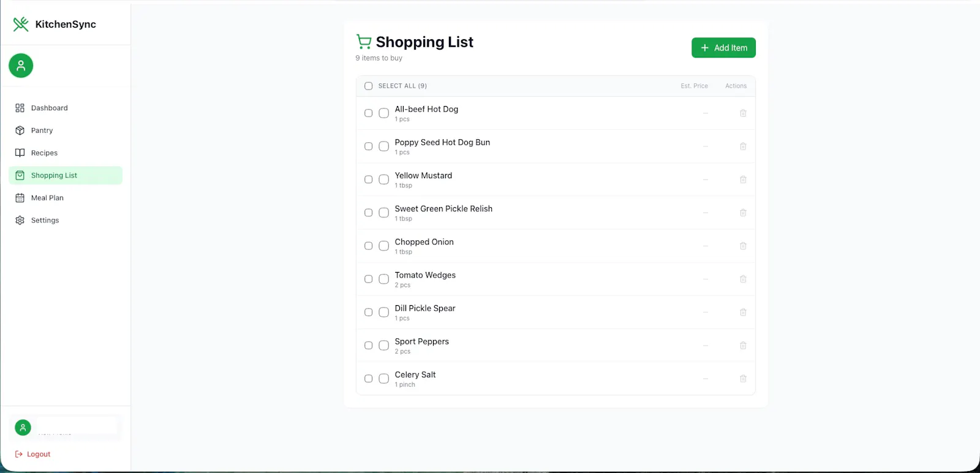Click the Dashboard grid icon
Viewport: 980px width, 473px height.
point(20,108)
